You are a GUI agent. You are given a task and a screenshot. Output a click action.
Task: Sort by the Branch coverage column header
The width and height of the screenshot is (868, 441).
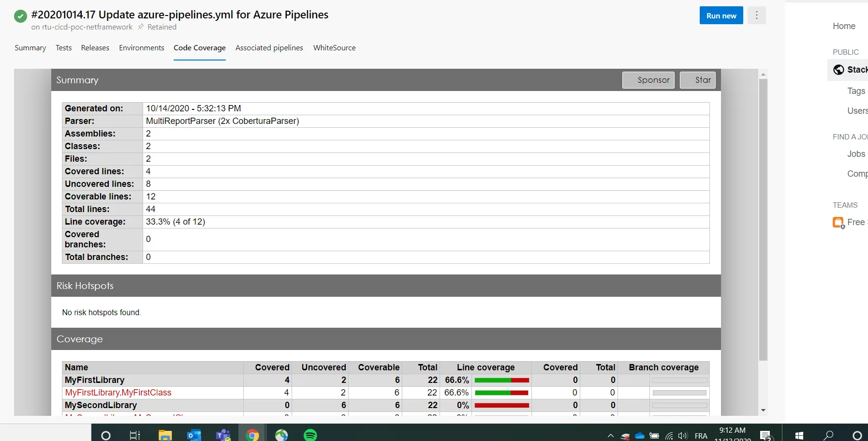click(x=664, y=367)
